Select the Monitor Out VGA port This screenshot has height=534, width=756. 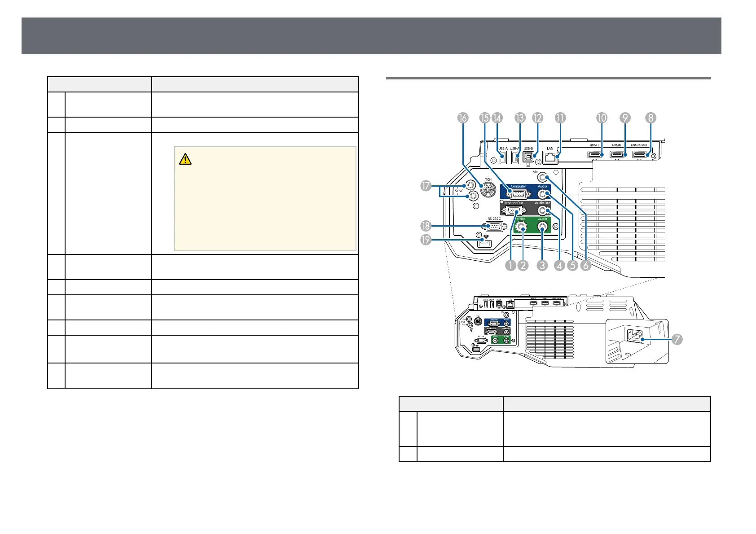514,210
